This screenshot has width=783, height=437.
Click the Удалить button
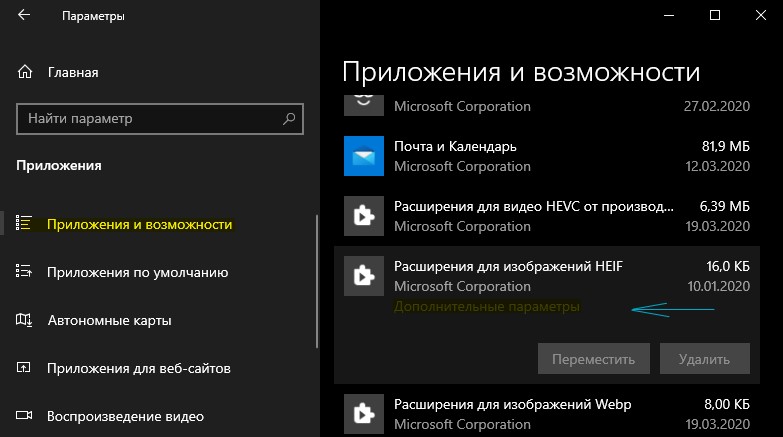pyautogui.click(x=705, y=359)
